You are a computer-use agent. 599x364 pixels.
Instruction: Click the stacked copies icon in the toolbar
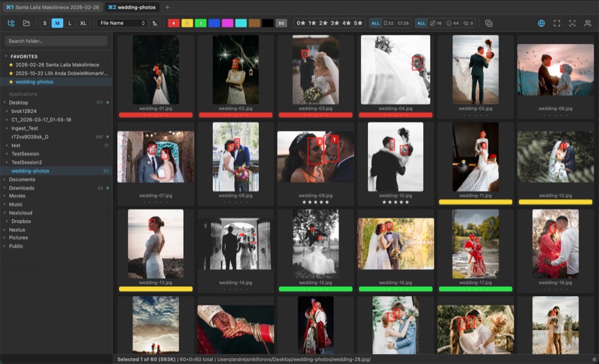coord(489,23)
